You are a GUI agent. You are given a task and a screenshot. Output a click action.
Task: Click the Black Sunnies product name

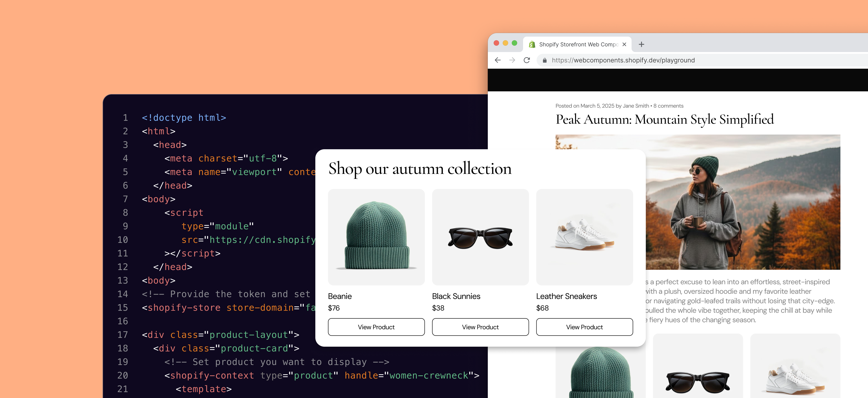(456, 296)
